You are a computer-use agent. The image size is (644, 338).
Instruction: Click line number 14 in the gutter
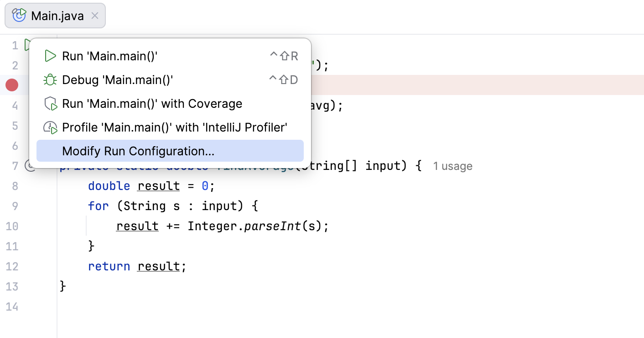coord(12,306)
